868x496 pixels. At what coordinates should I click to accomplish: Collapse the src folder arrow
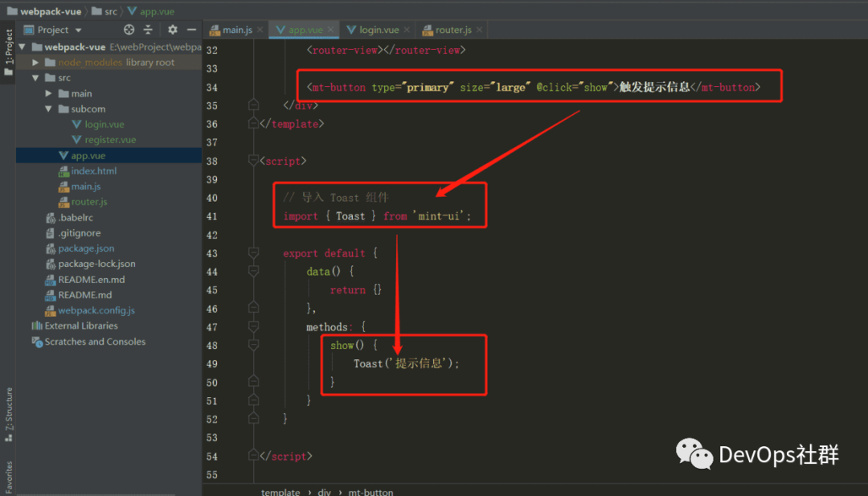35,78
